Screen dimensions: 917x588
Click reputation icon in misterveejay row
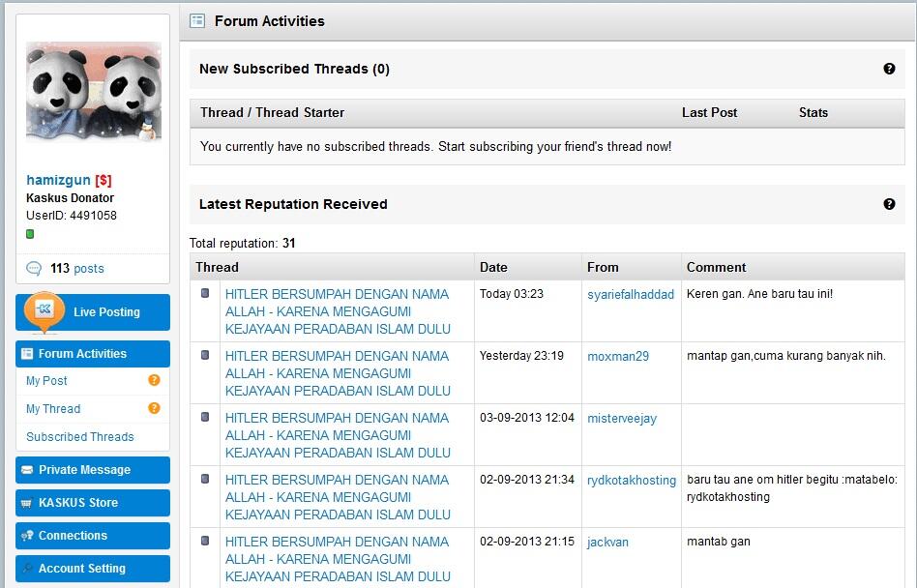(205, 417)
